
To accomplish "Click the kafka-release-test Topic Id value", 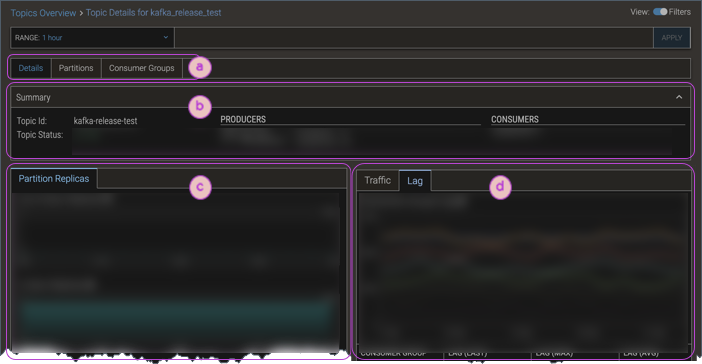I will 105,121.
